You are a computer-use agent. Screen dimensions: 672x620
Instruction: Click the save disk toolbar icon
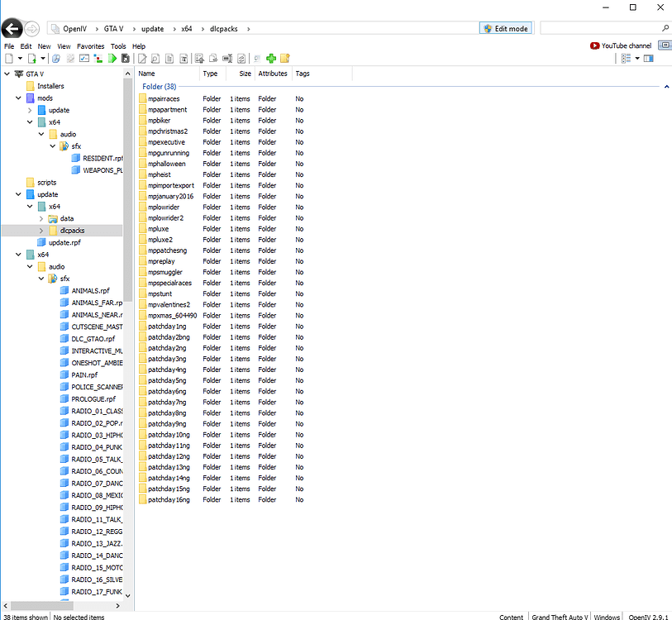(x=125, y=59)
